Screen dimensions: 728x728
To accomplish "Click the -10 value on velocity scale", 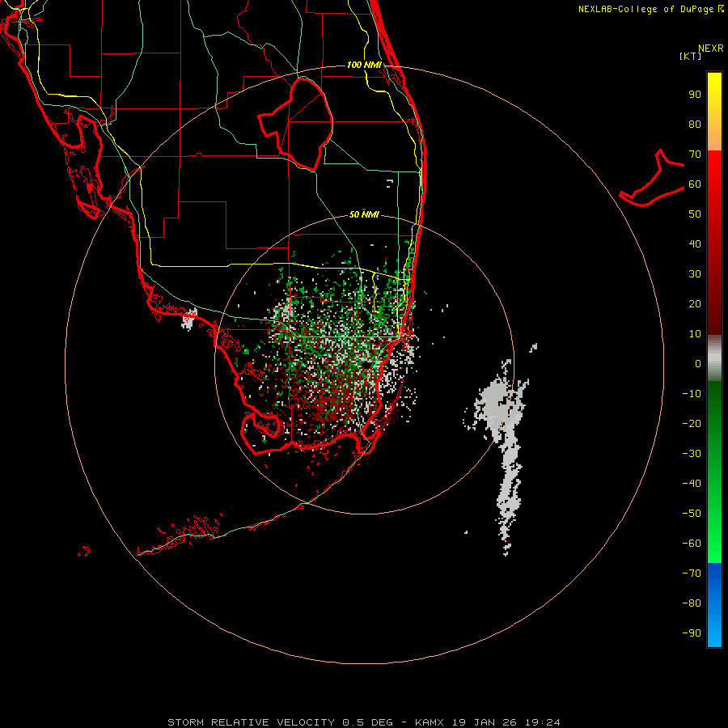I will click(692, 394).
